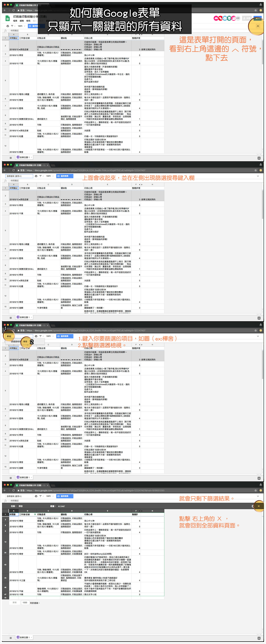This screenshot has height=644, width=266.
Task: Click the 新增 add-rows button in the fourth screenshot
Action: coord(15,603)
